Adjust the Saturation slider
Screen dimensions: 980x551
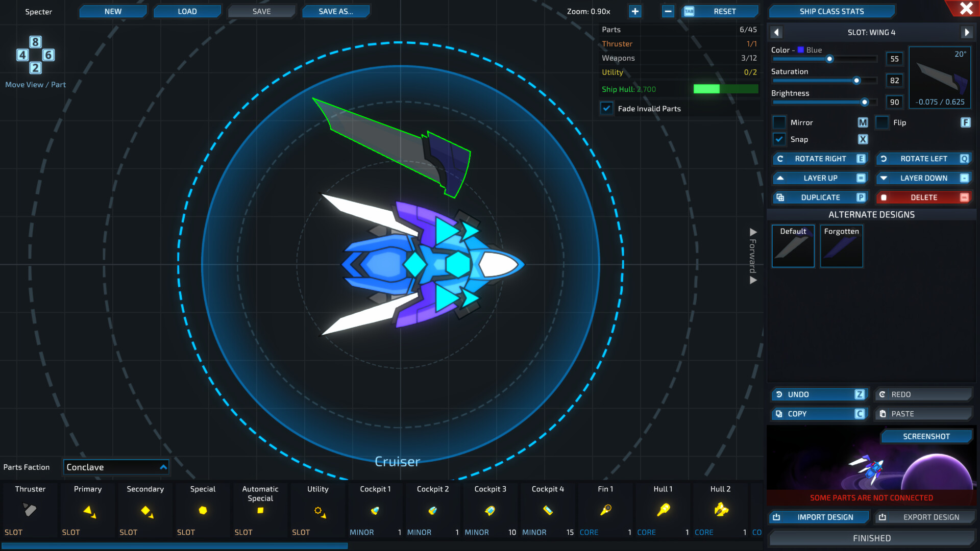click(x=856, y=81)
